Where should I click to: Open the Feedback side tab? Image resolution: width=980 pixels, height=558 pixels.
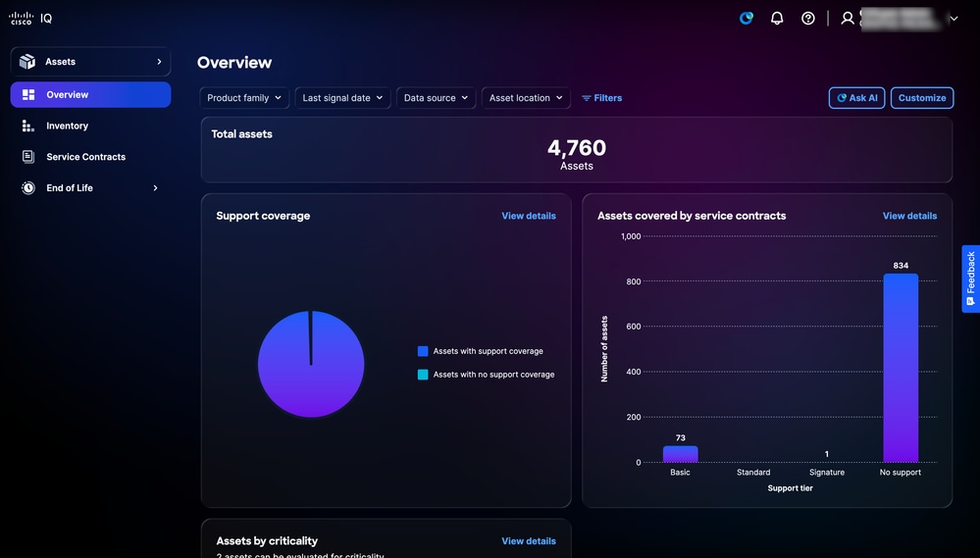970,279
